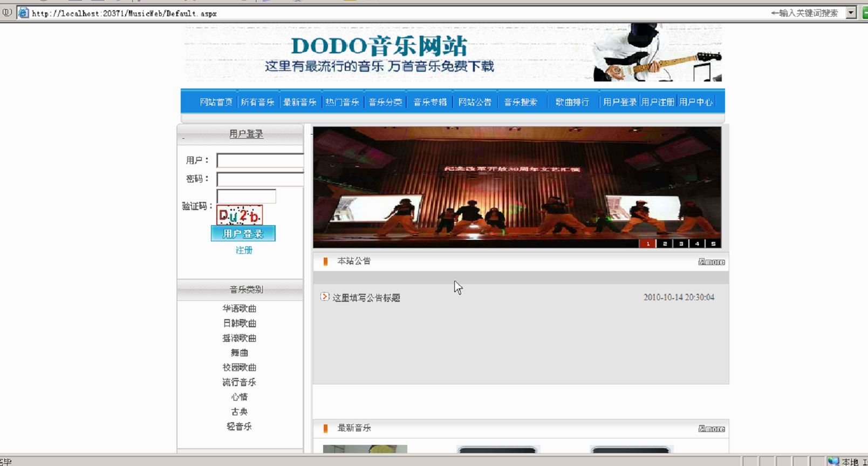Screen dimensions: 868x466
Task: Open 音乐分类 nav item
Action: point(385,102)
